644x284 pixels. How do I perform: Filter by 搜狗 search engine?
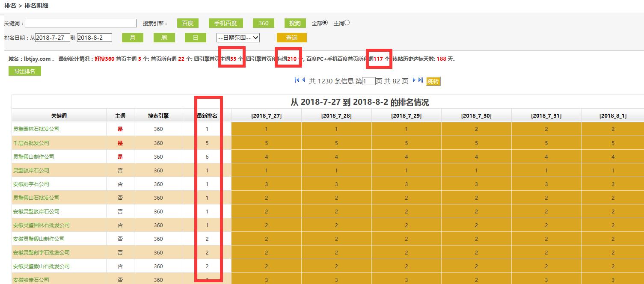tap(295, 23)
